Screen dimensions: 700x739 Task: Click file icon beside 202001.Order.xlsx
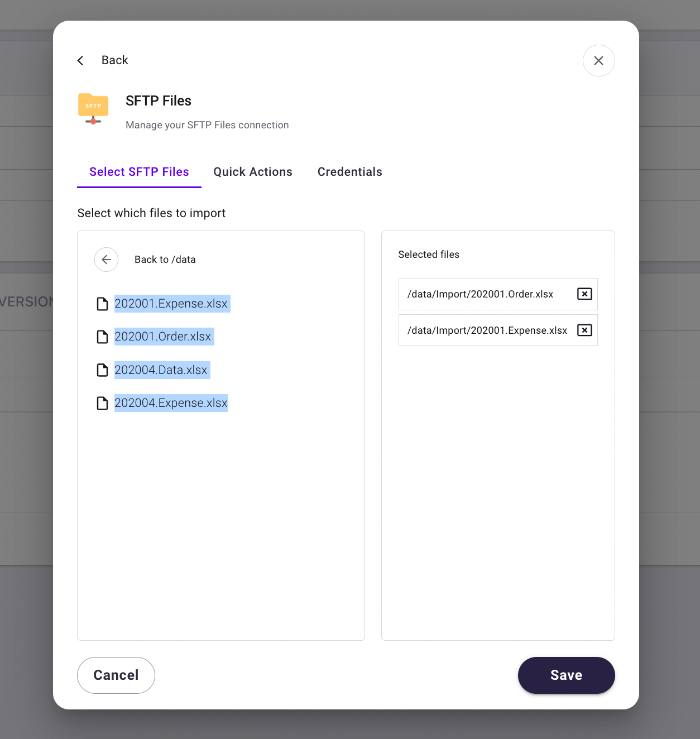point(102,337)
